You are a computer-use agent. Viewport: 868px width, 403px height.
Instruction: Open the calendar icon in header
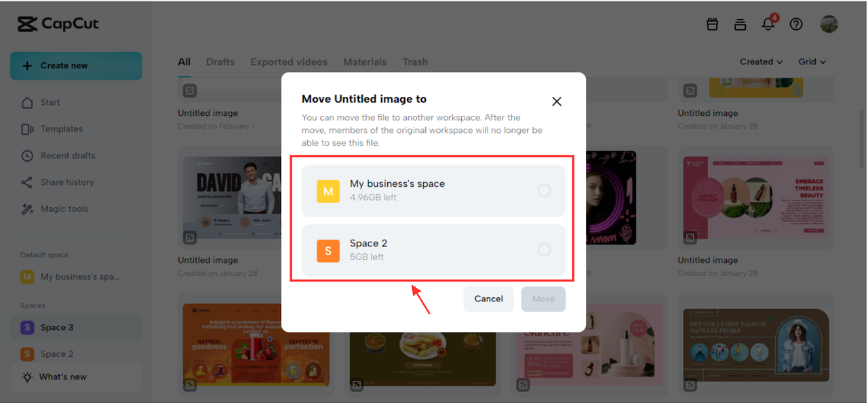tap(712, 24)
